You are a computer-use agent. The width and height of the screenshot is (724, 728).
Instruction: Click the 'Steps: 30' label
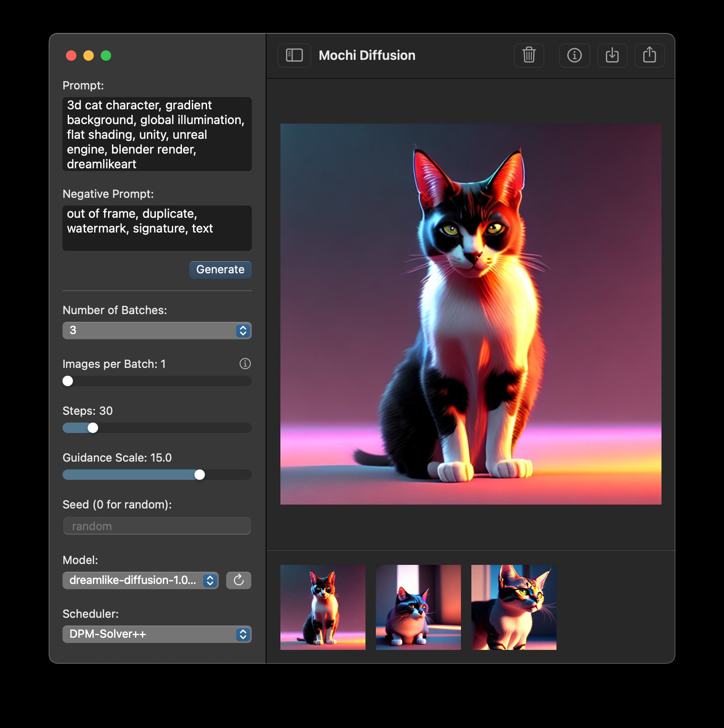pyautogui.click(x=88, y=411)
